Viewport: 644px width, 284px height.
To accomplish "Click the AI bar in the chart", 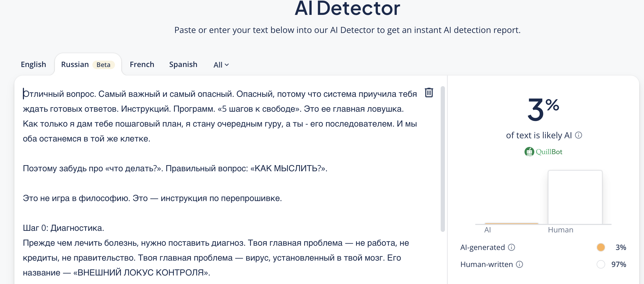I will [511, 224].
